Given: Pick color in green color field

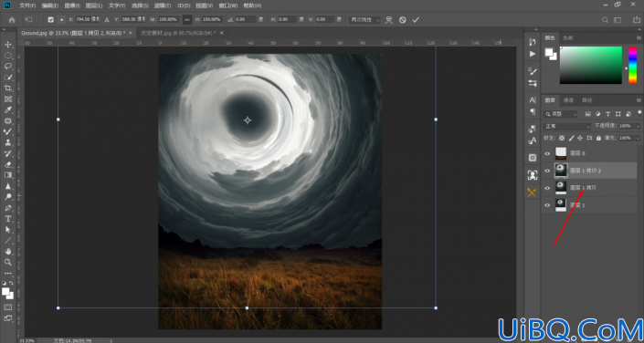Looking at the screenshot, I should 591,66.
